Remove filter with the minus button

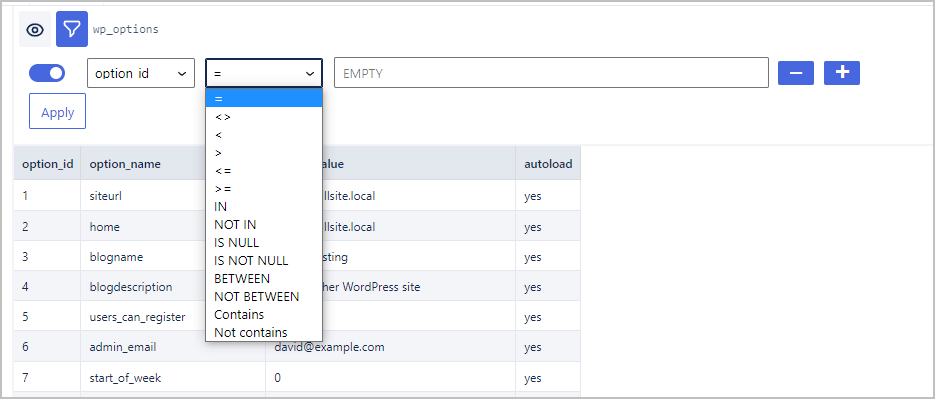[795, 73]
